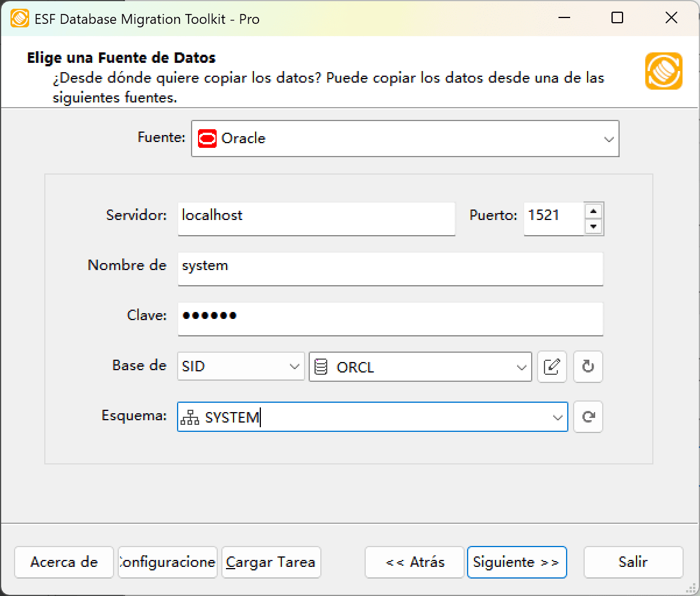Click Configuraciones
Viewport: 700px width, 596px height.
coord(167,562)
